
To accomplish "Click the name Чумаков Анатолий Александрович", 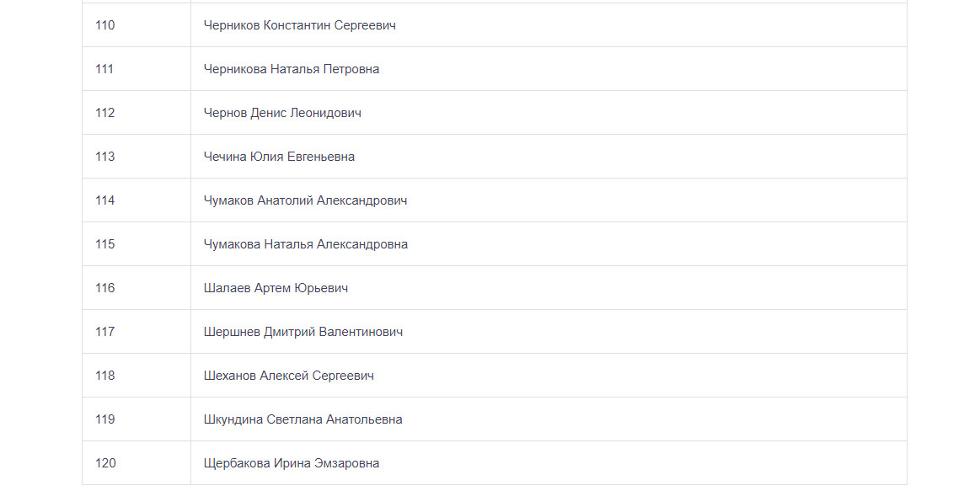I will pyautogui.click(x=305, y=200).
